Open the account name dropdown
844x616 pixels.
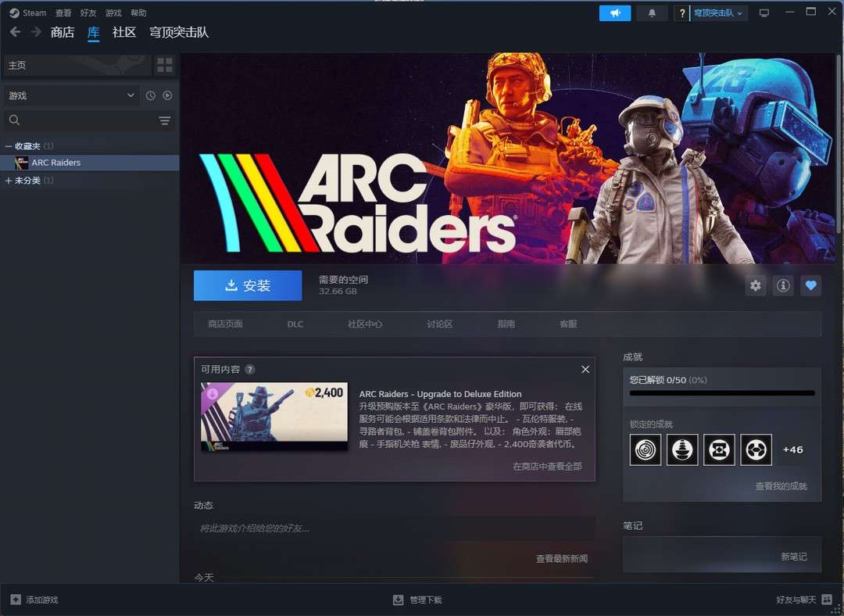pyautogui.click(x=717, y=13)
